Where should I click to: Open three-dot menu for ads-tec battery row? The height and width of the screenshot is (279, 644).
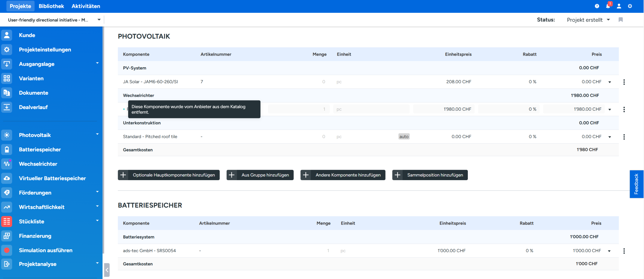coord(624,251)
